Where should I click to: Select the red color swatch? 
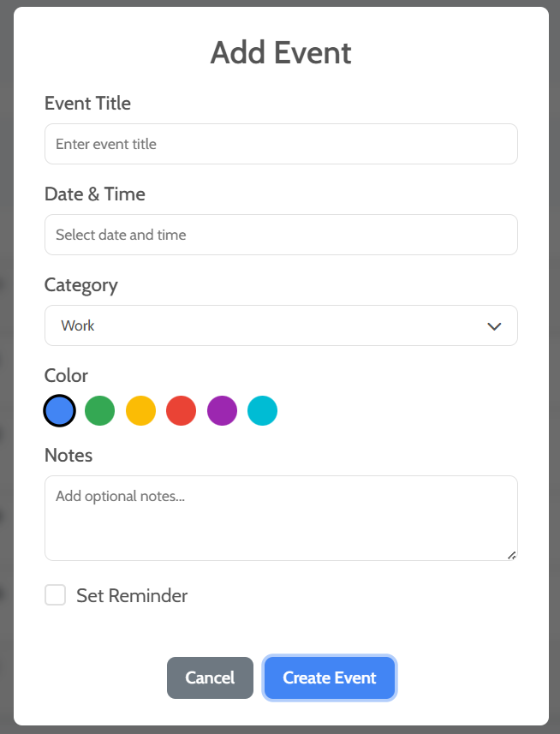pyautogui.click(x=181, y=410)
